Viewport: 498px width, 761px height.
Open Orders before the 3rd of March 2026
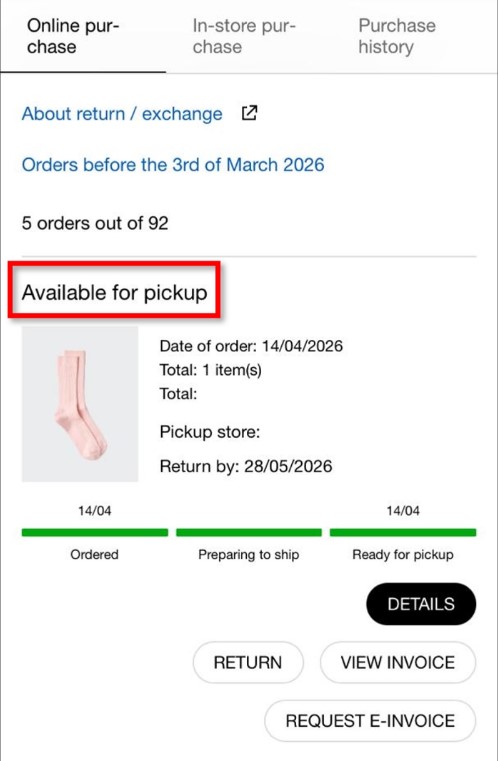173,165
